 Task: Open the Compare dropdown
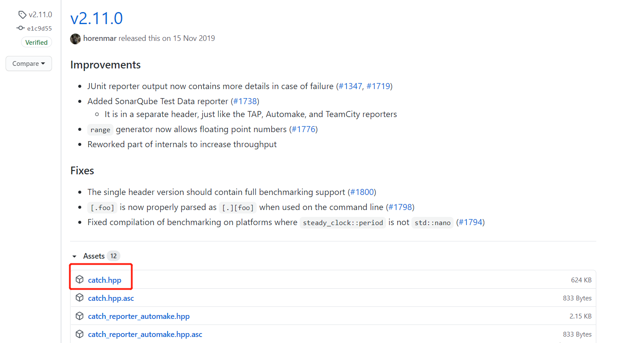[x=29, y=64]
